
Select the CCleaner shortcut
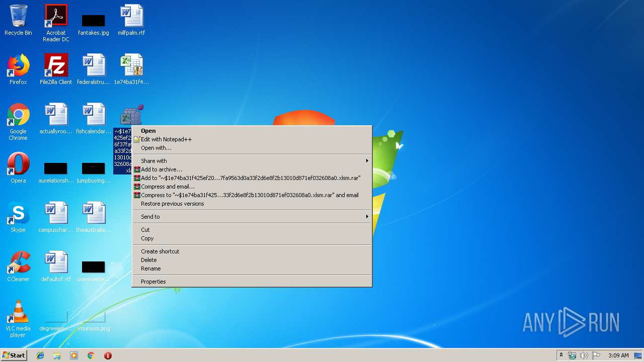[18, 266]
